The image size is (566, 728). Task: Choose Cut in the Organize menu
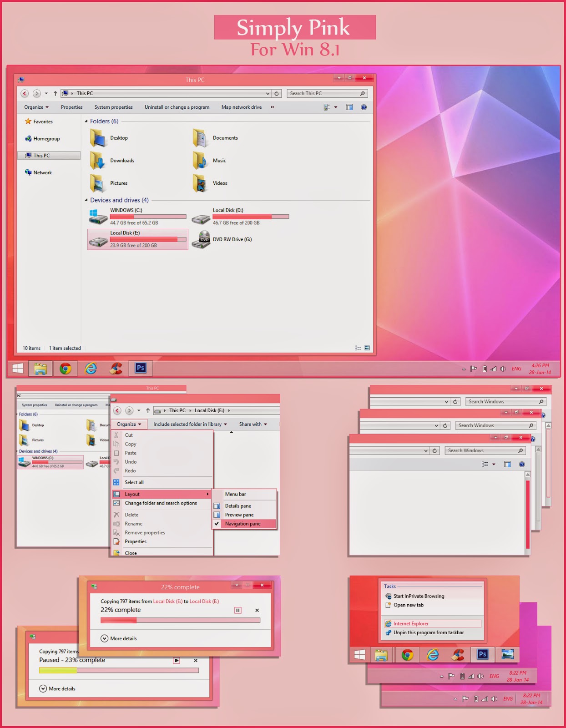coord(162,435)
